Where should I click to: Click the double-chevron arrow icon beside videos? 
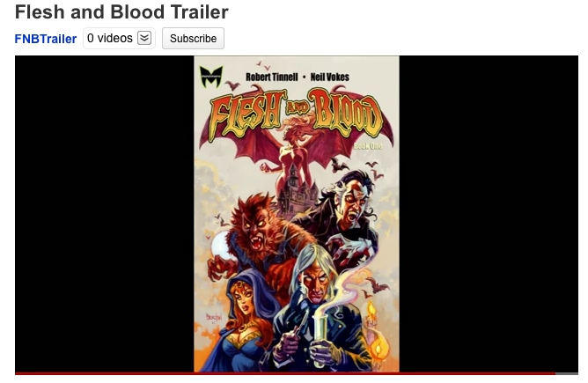(x=144, y=38)
